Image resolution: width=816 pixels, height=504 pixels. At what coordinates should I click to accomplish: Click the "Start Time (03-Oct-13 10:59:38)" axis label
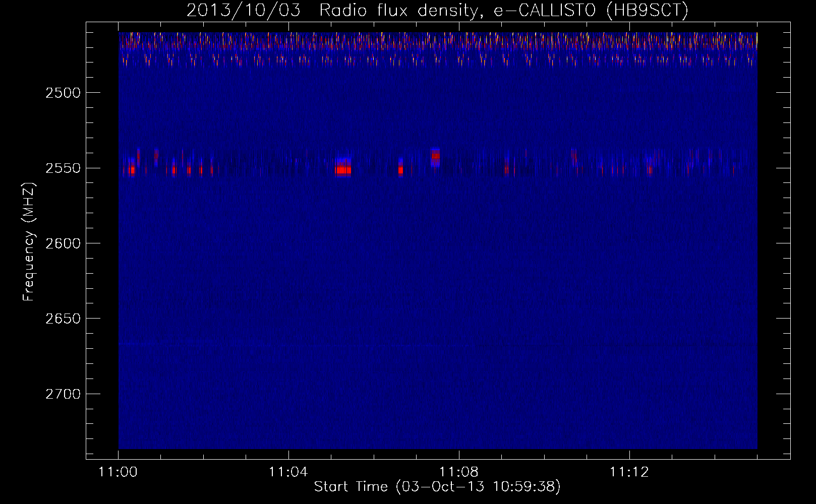point(437,487)
